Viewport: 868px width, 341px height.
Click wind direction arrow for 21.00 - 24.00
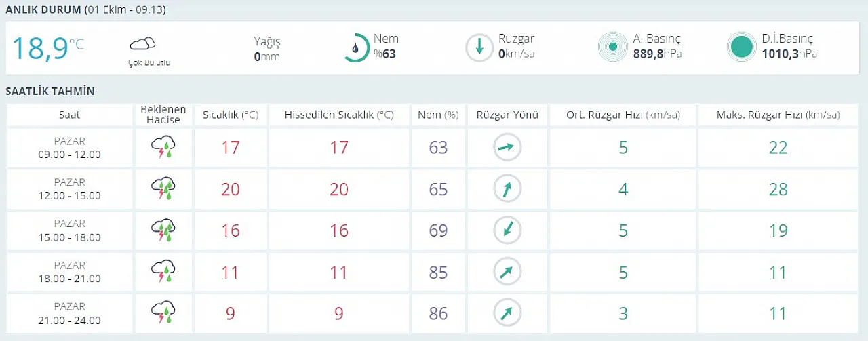pyautogui.click(x=507, y=313)
